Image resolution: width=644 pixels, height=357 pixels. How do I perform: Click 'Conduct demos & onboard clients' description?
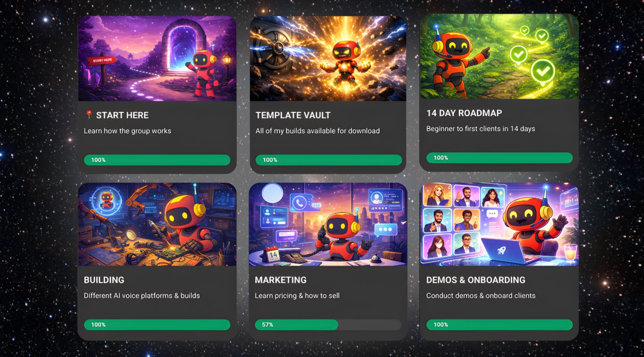click(x=481, y=296)
